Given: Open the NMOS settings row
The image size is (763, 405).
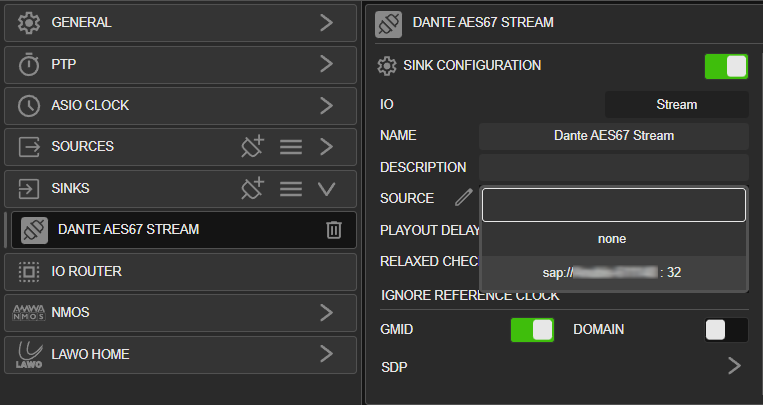Looking at the screenshot, I should [181, 313].
